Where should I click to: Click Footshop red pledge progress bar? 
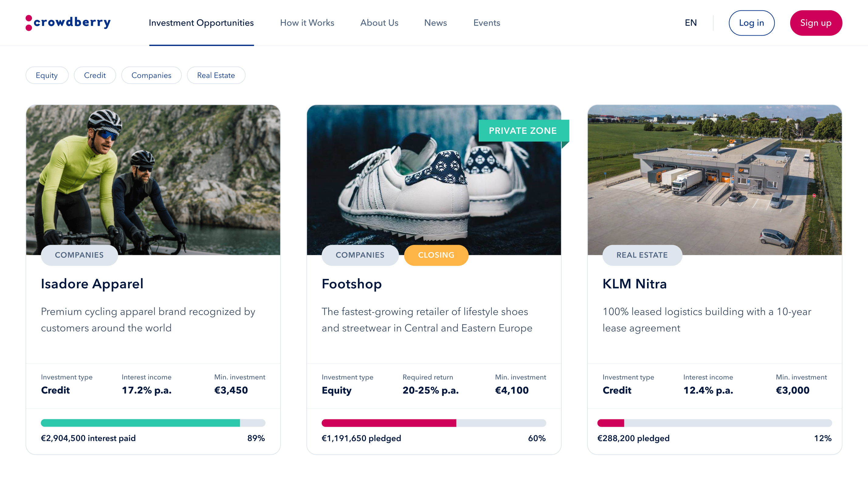coord(434,423)
